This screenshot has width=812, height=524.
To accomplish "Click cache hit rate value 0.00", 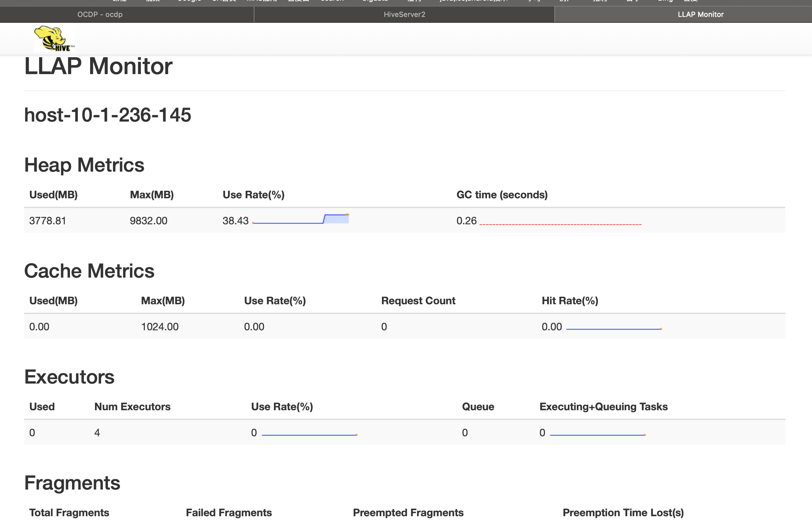I will 551,327.
